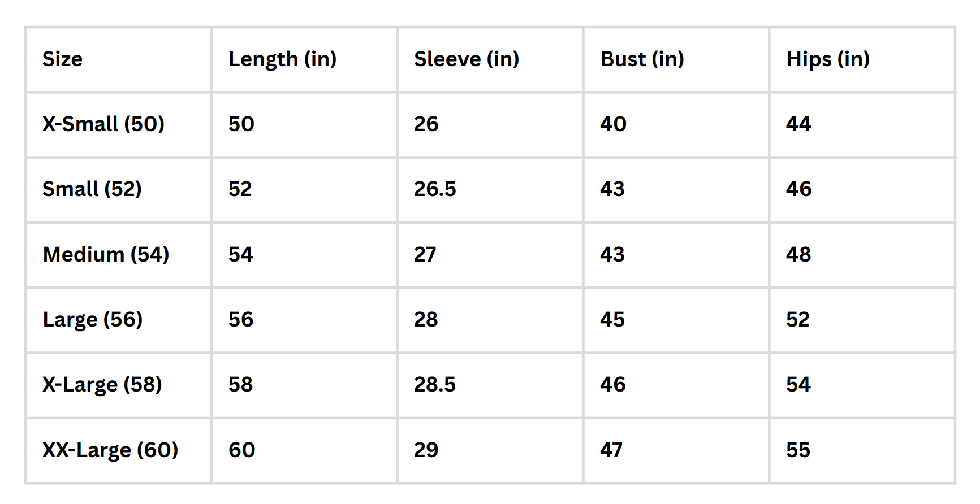Select the Length (in) header cell
This screenshot has height=504, width=980.
pyautogui.click(x=282, y=59)
